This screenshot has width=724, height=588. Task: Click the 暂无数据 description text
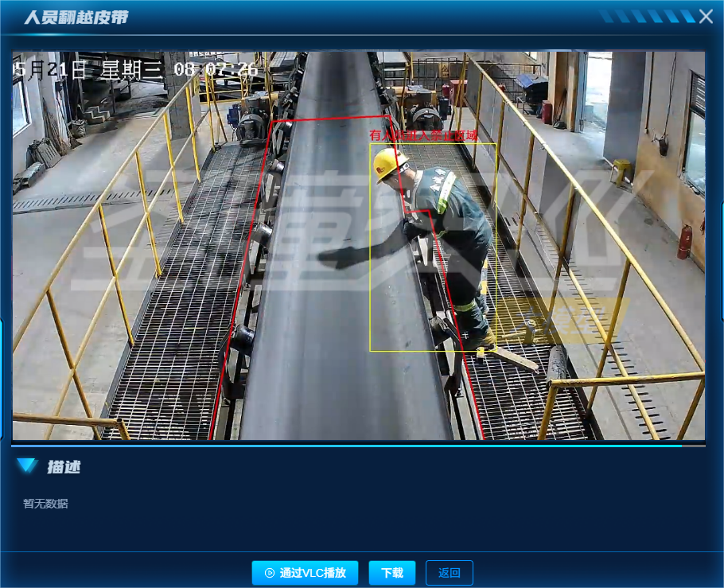pyautogui.click(x=45, y=504)
